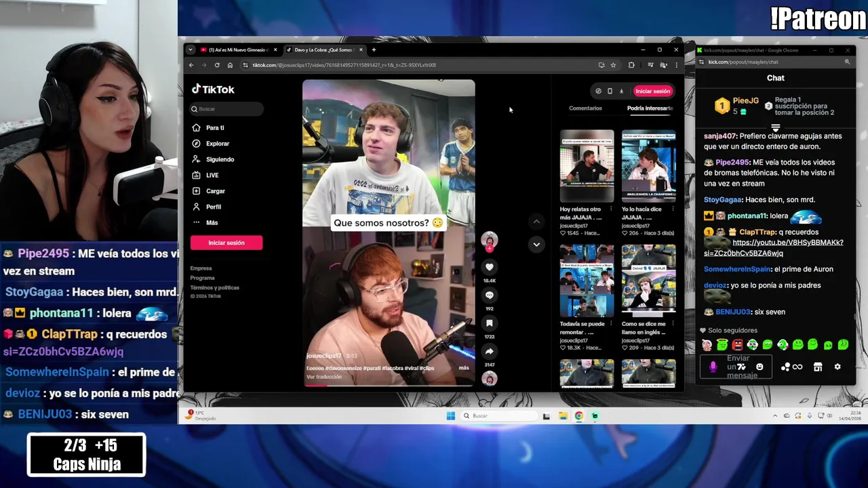Open the youtu.be link in ClapTTrap's message
868x488 pixels.
pyautogui.click(x=774, y=247)
